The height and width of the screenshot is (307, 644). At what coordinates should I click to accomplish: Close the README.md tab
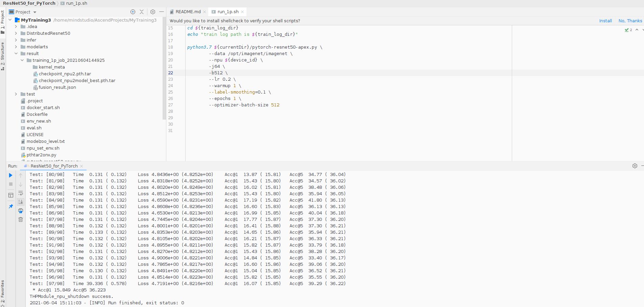(205, 12)
